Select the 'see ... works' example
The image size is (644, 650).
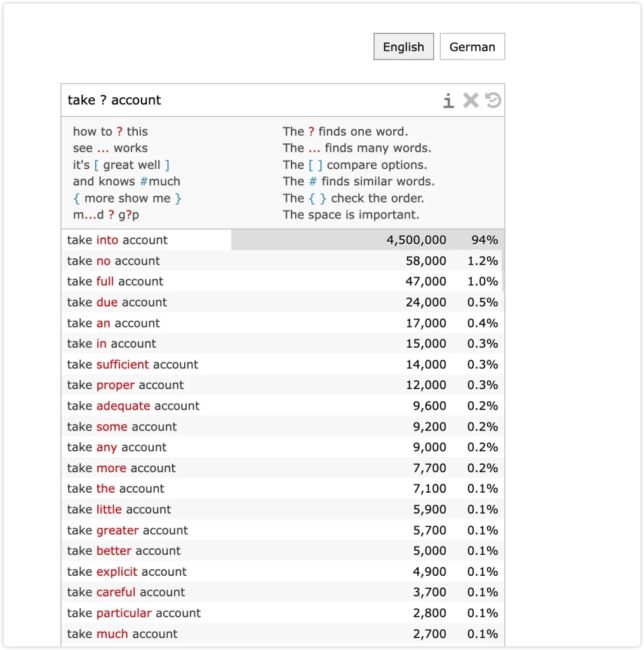pos(111,148)
